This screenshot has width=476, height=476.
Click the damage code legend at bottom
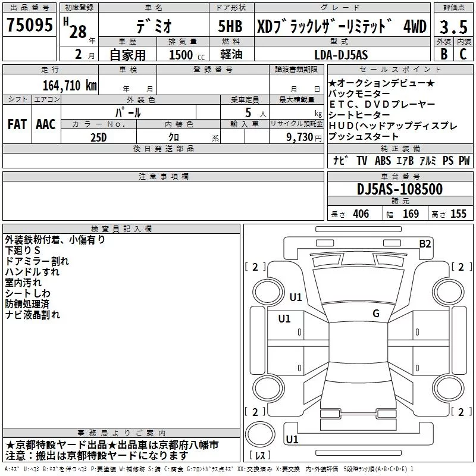(x=209, y=469)
